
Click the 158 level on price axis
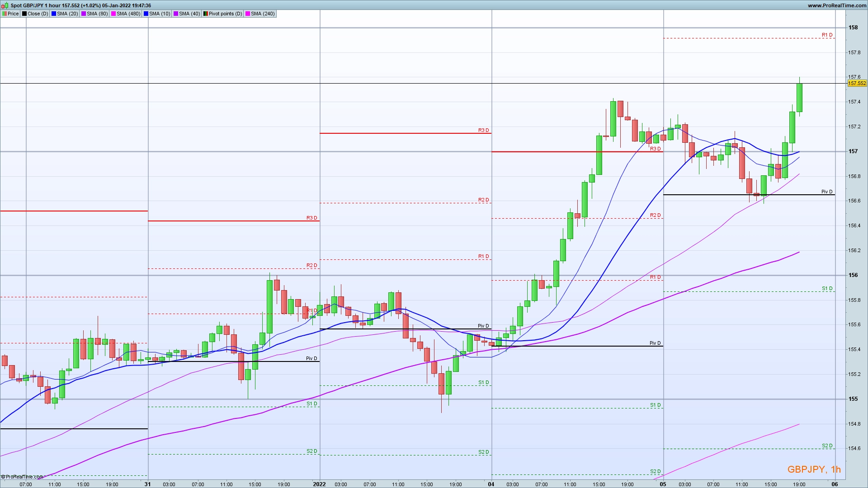click(x=853, y=28)
